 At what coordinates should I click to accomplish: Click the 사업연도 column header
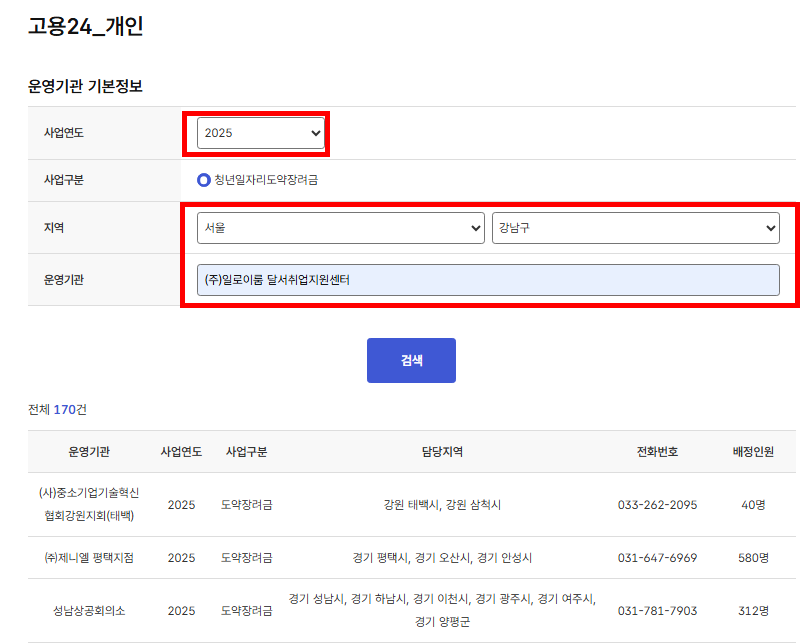(180, 451)
